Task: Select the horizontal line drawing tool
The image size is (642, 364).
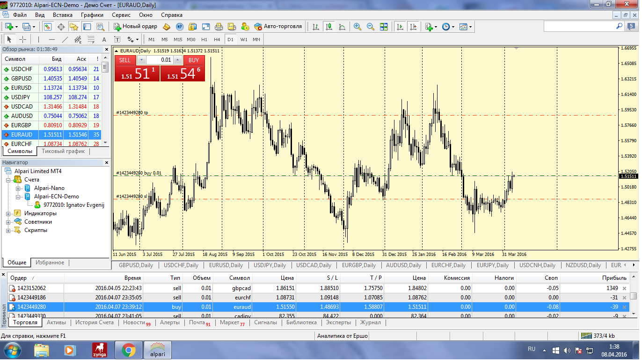Action: pos(51,40)
